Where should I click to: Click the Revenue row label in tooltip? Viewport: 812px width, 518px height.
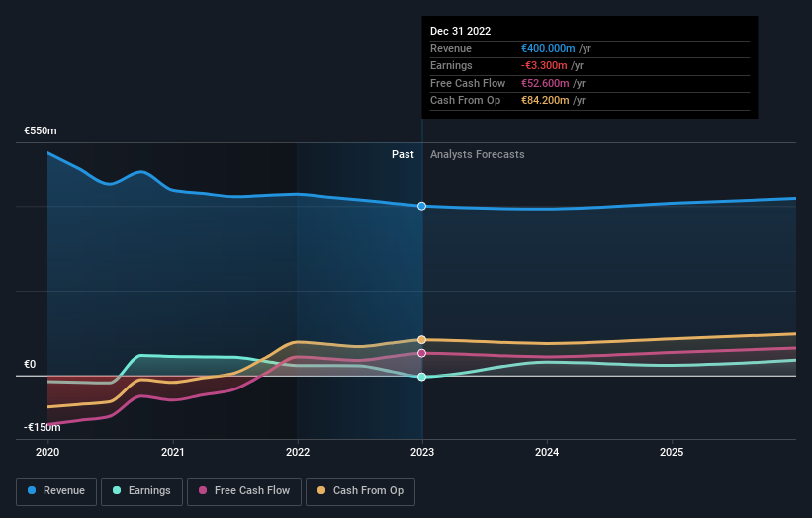[451, 48]
